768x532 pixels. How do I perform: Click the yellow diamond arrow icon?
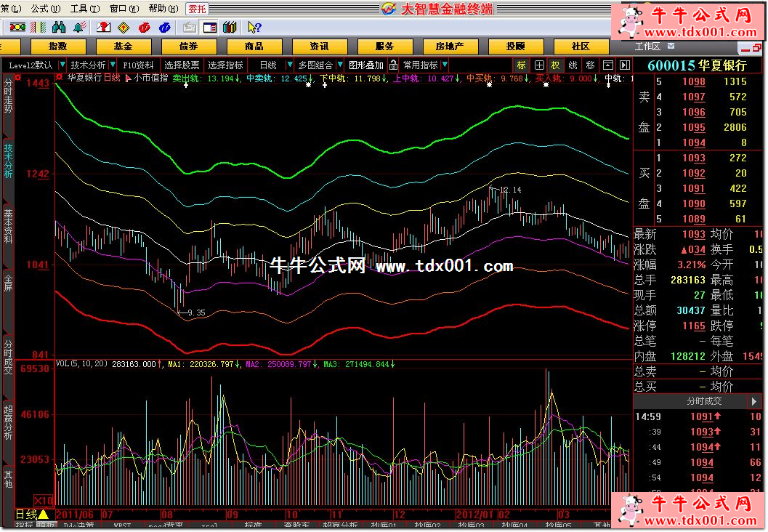[124, 28]
